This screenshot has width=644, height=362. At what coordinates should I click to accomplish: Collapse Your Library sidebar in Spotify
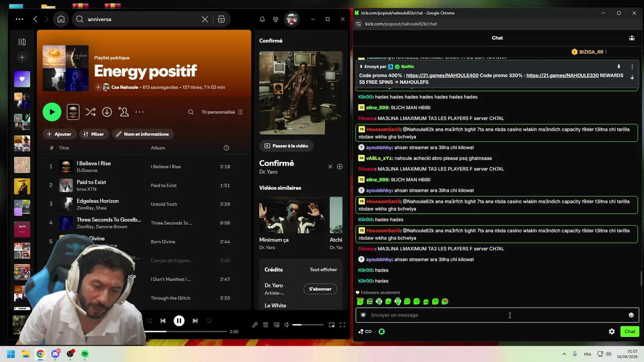(x=22, y=42)
